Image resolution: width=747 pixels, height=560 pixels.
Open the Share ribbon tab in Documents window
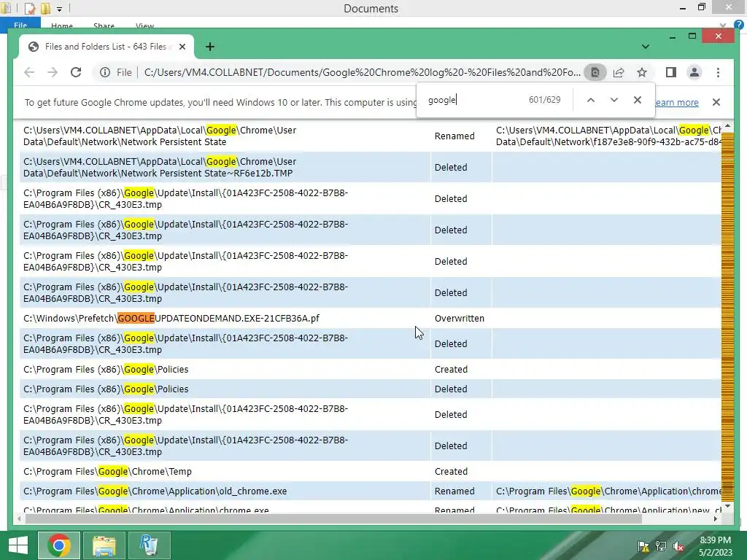[x=104, y=26]
